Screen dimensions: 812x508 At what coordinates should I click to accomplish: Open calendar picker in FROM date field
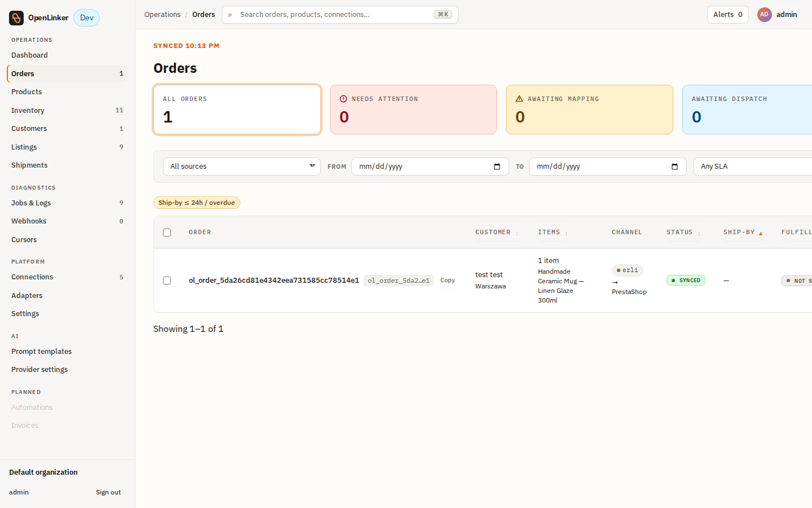tap(497, 167)
